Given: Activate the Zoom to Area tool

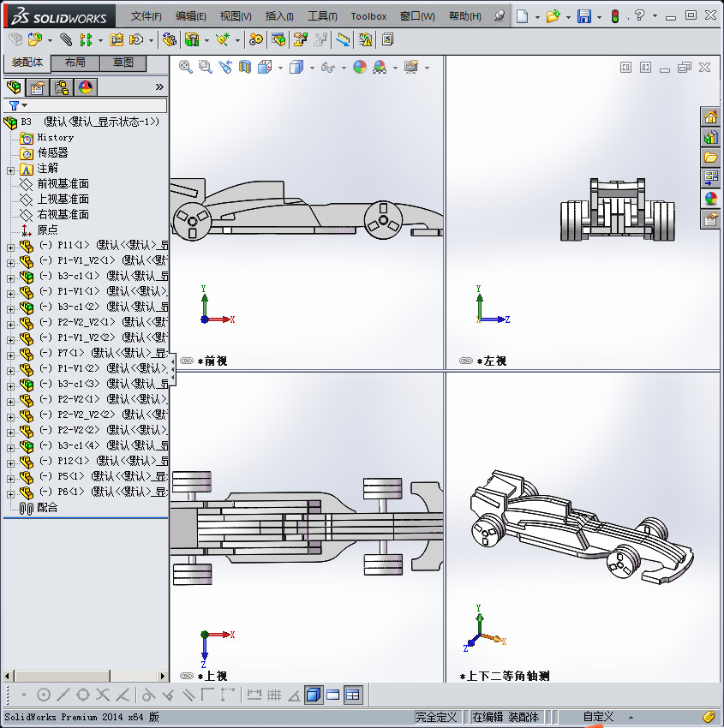Looking at the screenshot, I should pos(205,66).
